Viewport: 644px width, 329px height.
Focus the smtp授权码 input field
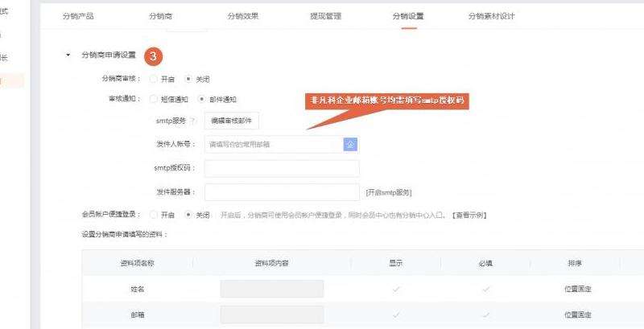point(282,168)
